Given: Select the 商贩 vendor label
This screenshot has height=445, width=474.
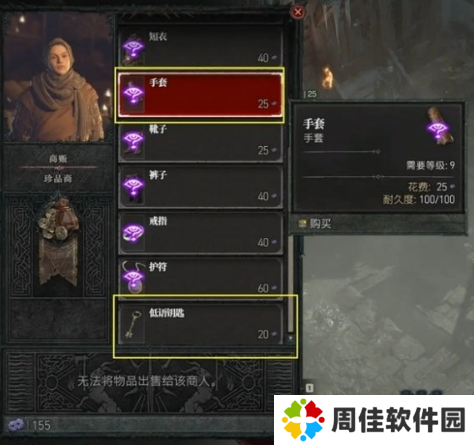Looking at the screenshot, I should (58, 159).
